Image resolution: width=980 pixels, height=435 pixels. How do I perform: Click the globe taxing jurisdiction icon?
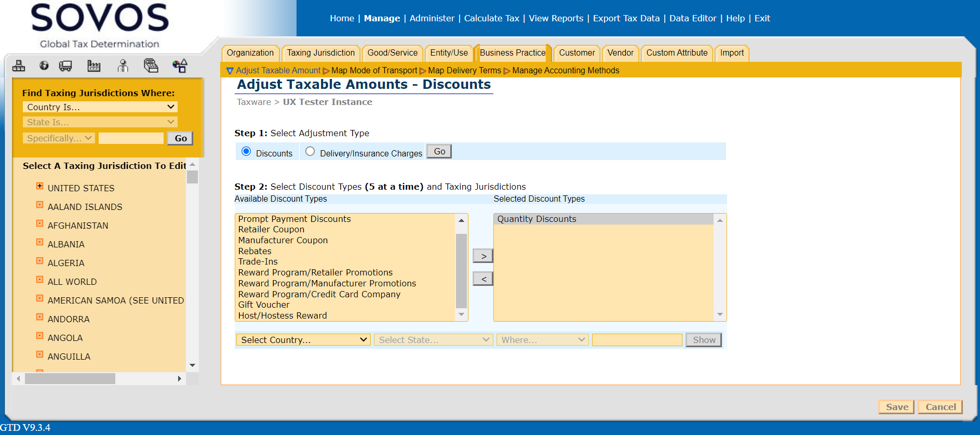click(44, 65)
